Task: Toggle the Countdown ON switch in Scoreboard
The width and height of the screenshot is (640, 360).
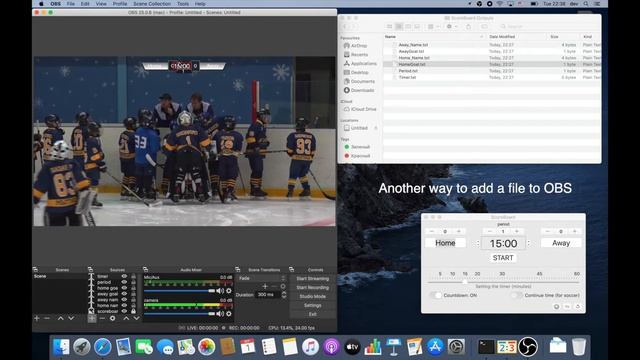Action: point(436,295)
